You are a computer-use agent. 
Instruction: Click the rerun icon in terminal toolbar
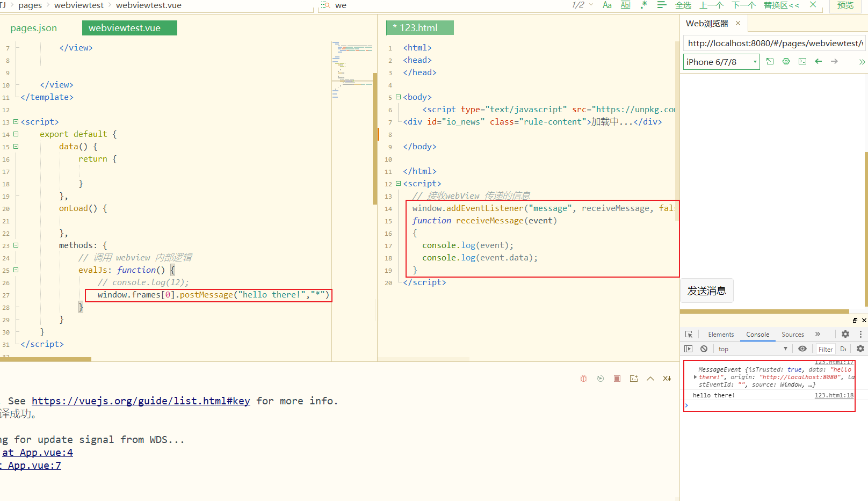click(601, 379)
